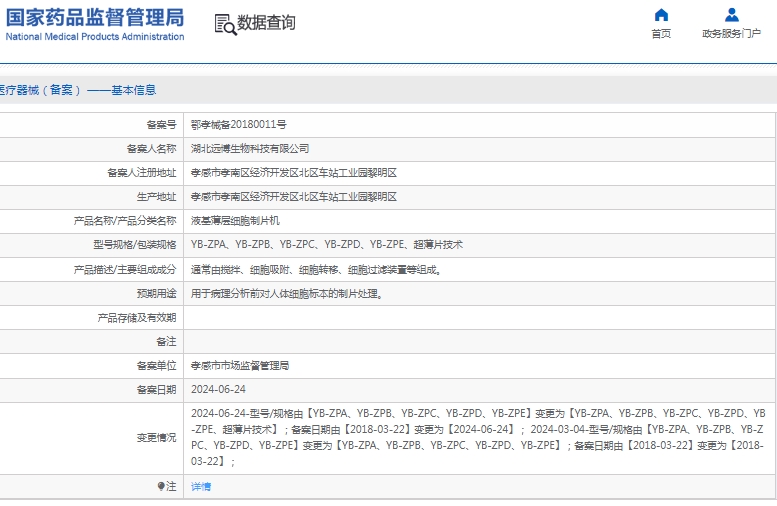Click the 首页 text link

661,33
